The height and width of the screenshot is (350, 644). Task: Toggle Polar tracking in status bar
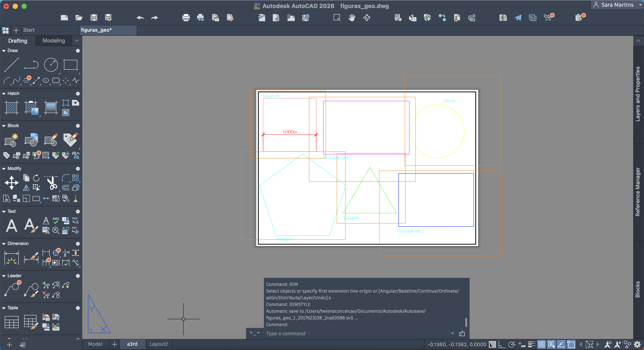512,344
